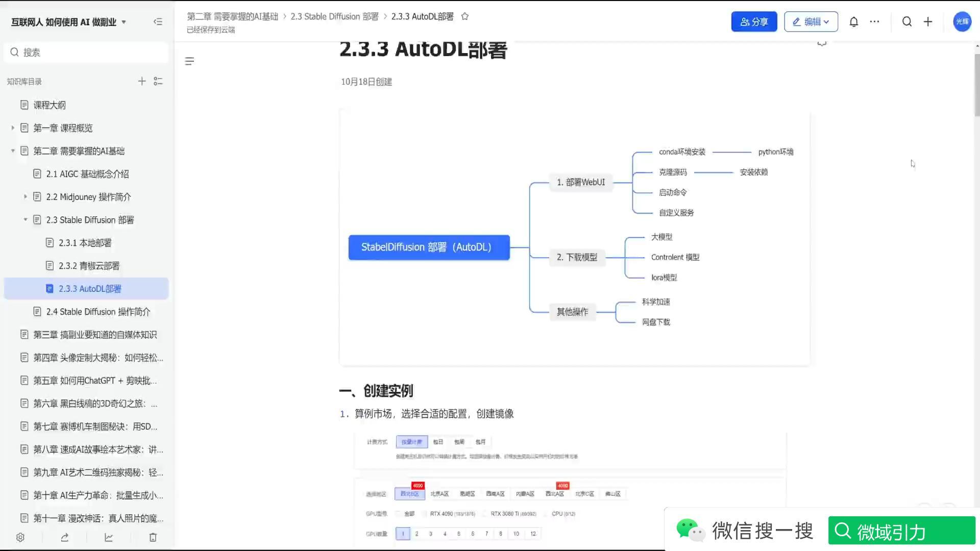Collapse the 2.3 Stable Diffusion 部署 node

[25, 220]
